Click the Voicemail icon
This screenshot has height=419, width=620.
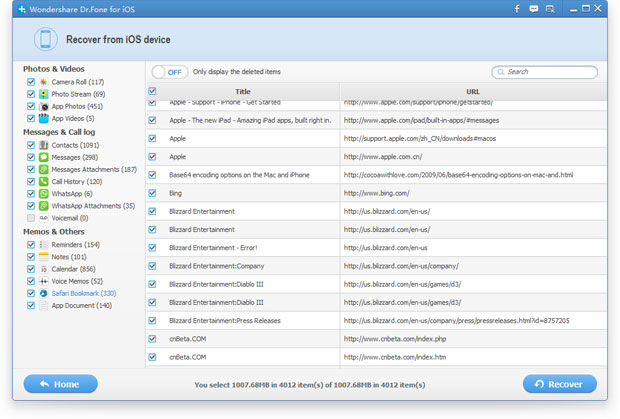[43, 218]
